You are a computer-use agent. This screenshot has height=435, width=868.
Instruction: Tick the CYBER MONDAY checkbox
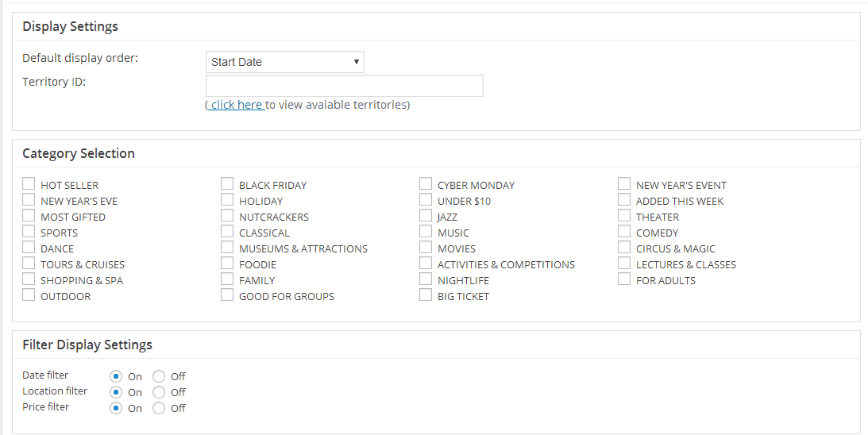tap(426, 184)
